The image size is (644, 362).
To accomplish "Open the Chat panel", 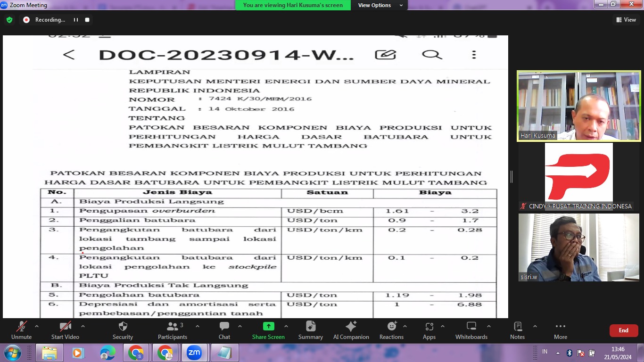I will point(224,330).
